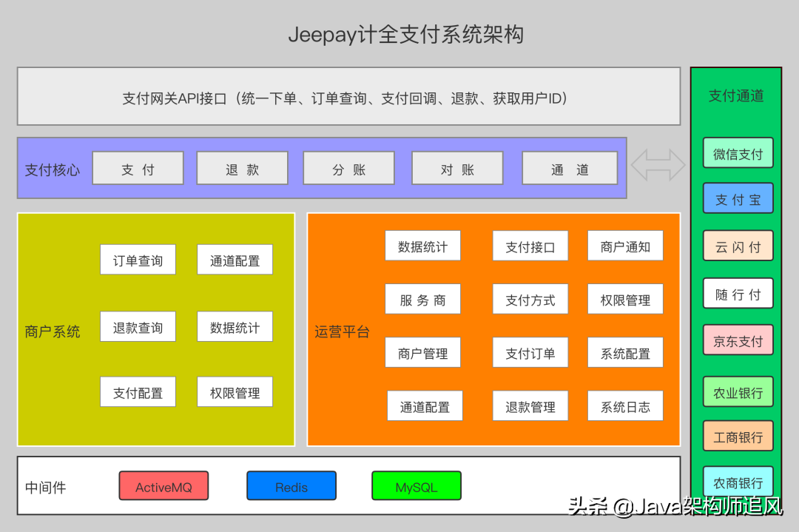Toggle the 权限管理 item in 商户系统
This screenshot has height=532, width=799.
click(x=235, y=391)
